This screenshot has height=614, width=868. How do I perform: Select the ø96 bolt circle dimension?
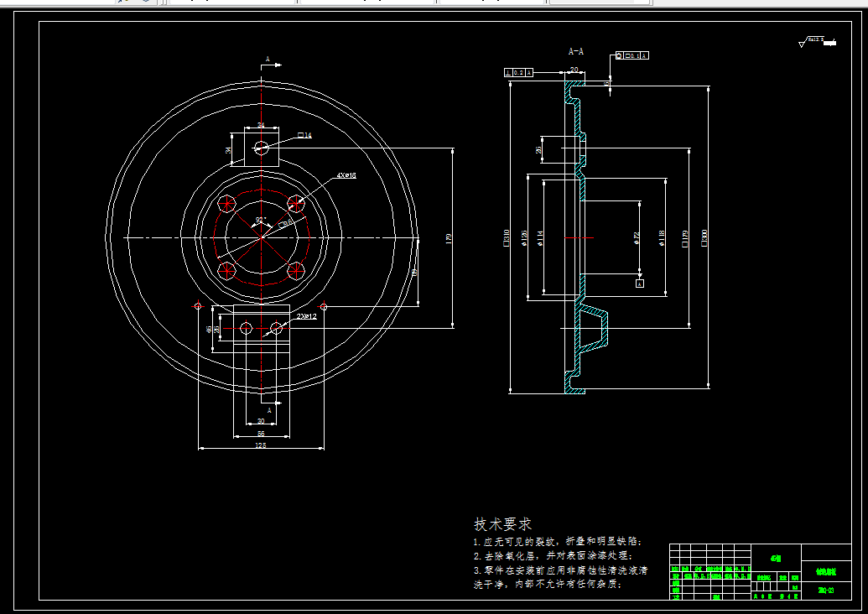[x=286, y=223]
